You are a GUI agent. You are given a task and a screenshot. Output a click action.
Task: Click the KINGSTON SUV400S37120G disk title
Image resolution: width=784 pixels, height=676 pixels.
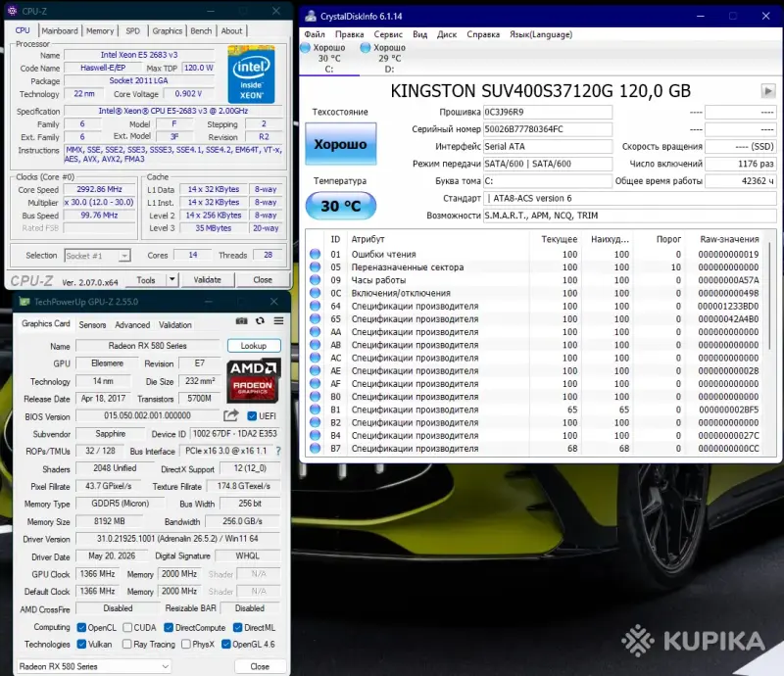[541, 91]
